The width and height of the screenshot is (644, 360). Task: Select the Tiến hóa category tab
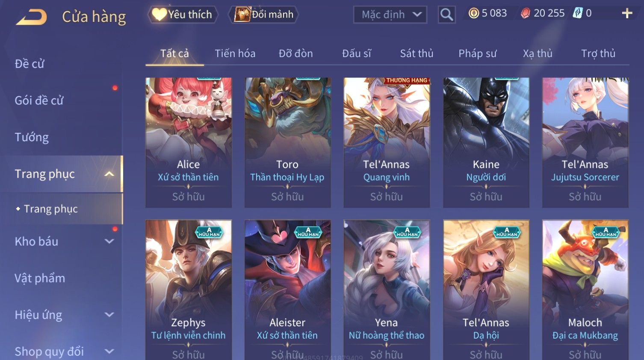coord(235,54)
